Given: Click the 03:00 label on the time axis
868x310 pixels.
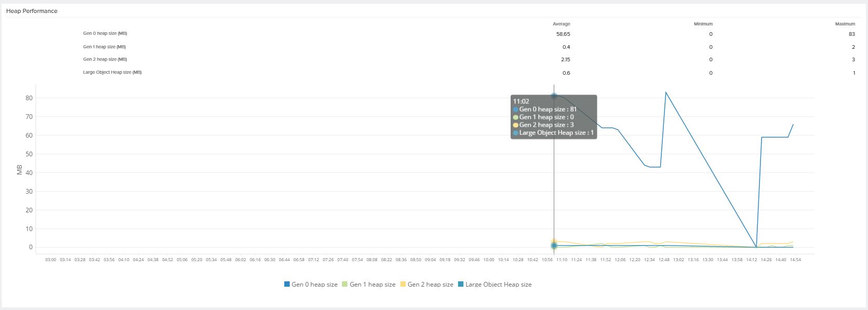Looking at the screenshot, I should tap(50, 260).
